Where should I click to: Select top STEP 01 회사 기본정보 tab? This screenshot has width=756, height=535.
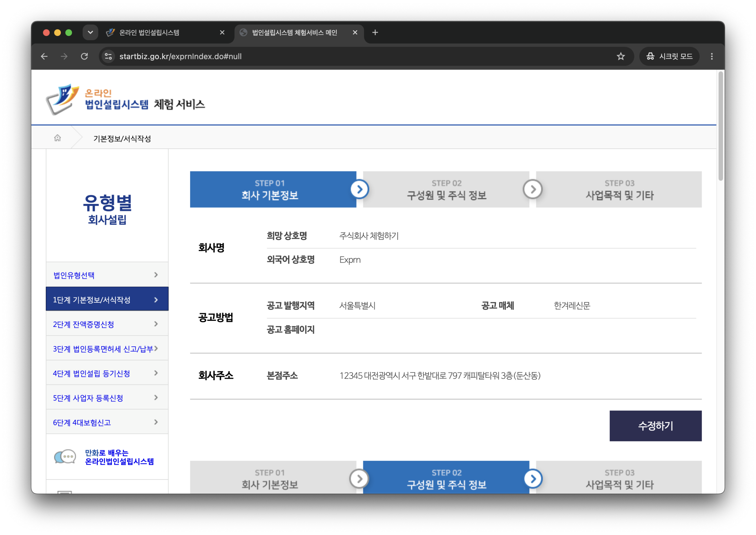click(273, 189)
